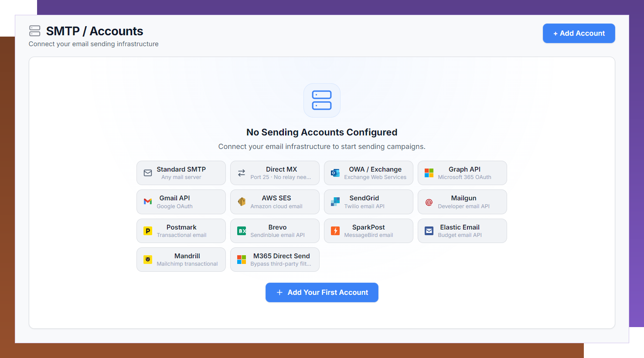The height and width of the screenshot is (358, 644).
Task: Select the SendGrid Twilio email icon
Action: 335,202
